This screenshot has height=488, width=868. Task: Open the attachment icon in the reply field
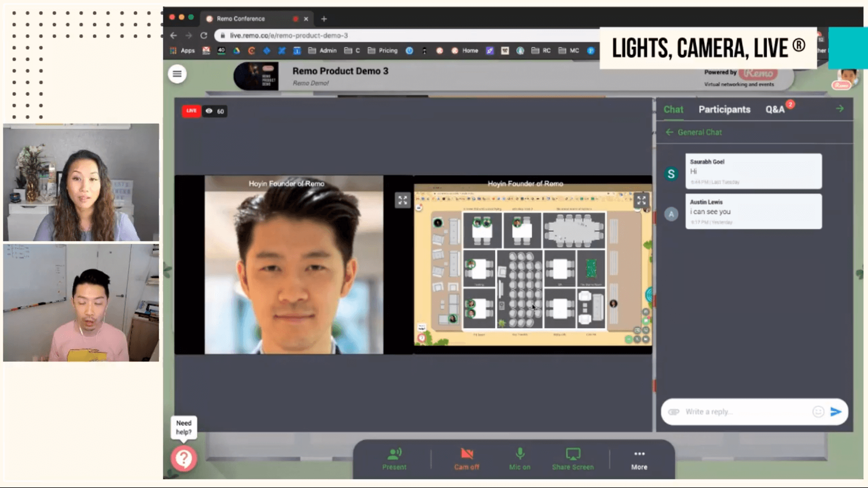(x=673, y=411)
